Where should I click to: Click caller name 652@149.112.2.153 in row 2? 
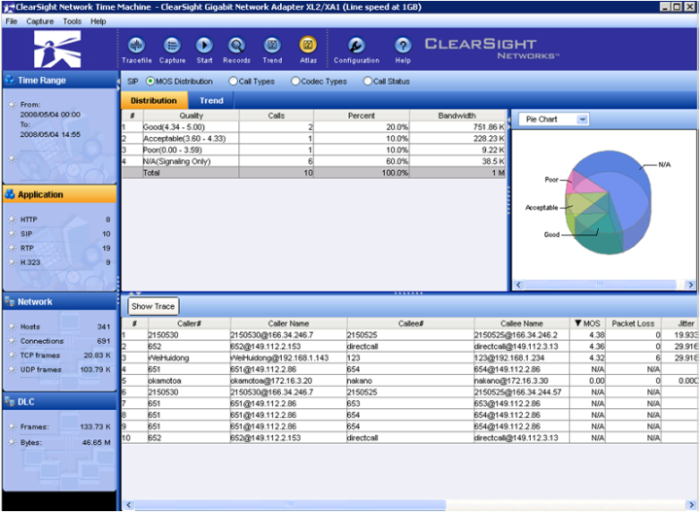point(265,346)
